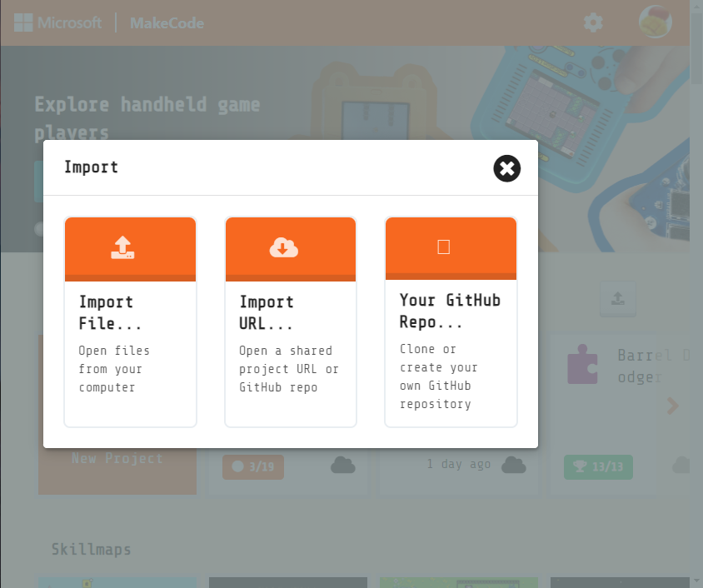
Task: Click the cloud icon on the 3/19 project card
Action: (x=343, y=465)
